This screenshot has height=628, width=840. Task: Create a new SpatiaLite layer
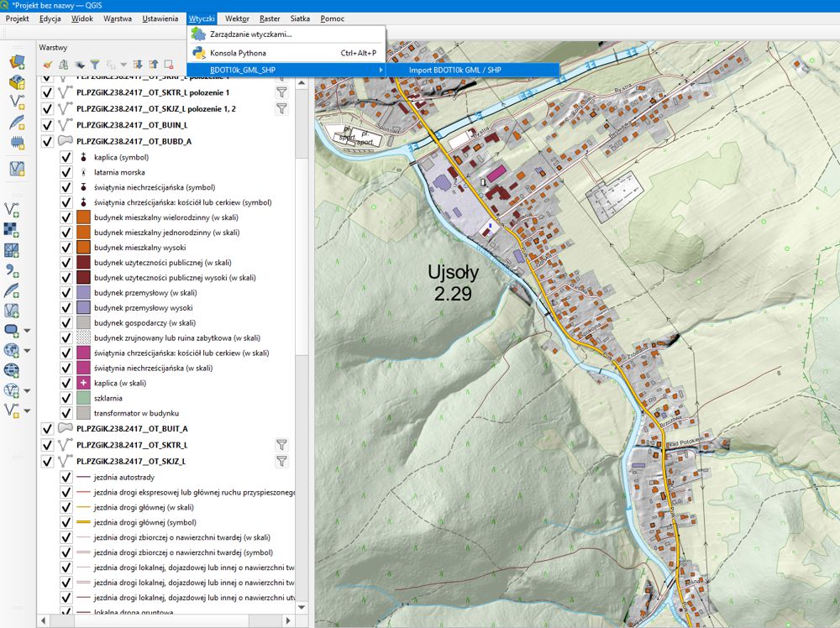[17, 122]
